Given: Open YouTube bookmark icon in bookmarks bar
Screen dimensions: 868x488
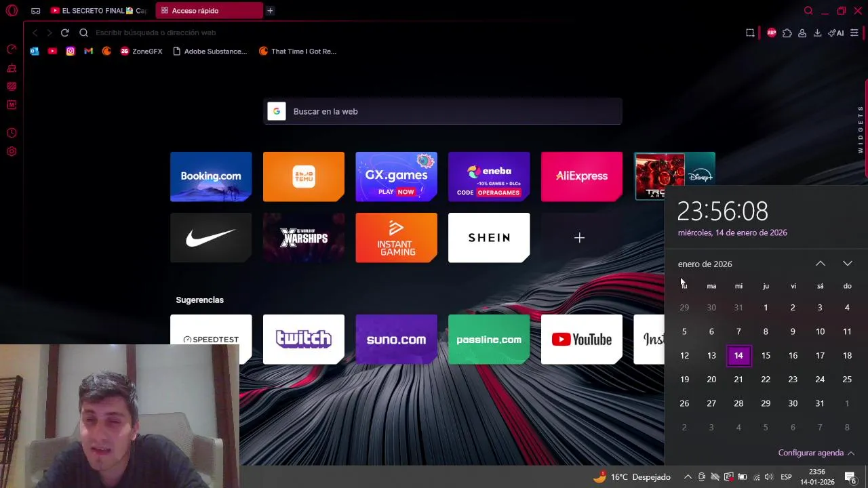Looking at the screenshot, I should coord(52,52).
